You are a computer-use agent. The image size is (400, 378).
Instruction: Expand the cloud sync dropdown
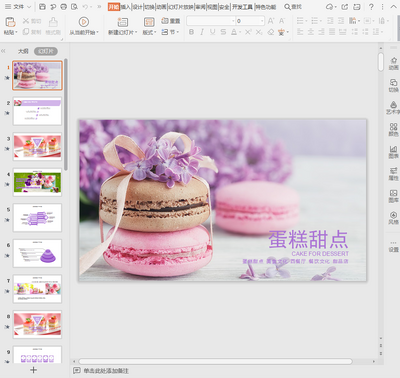[335, 7]
